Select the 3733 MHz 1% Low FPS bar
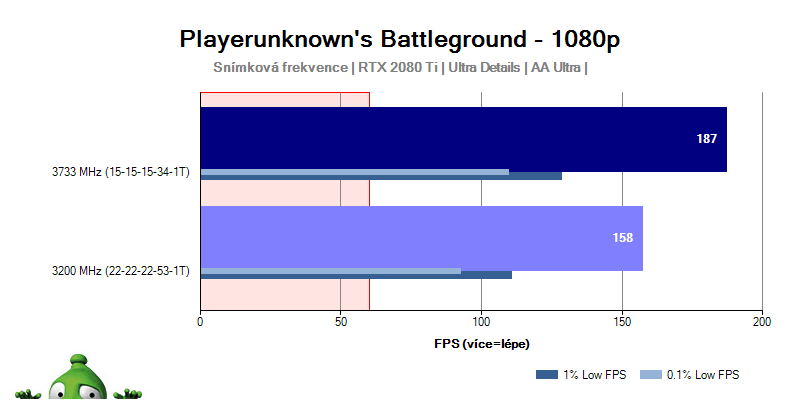The width and height of the screenshot is (800, 400). (381, 178)
